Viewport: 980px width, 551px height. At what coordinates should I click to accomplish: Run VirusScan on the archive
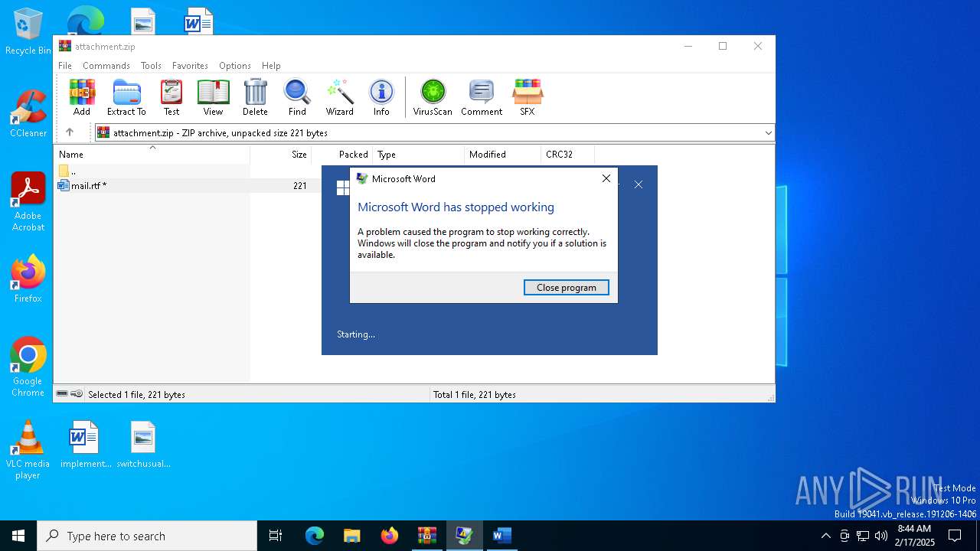coord(433,97)
